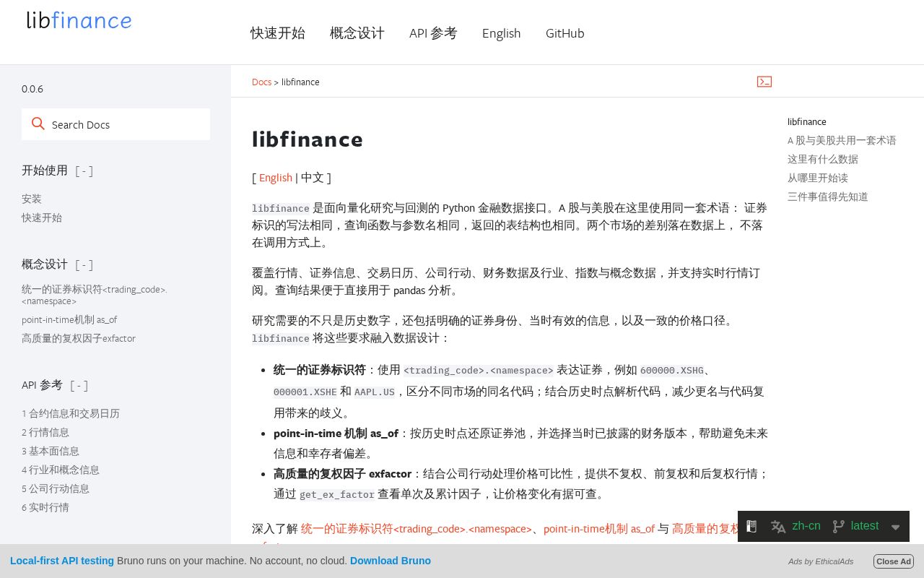This screenshot has height=578, width=924.
Task: Focus the Search Docs field
Action: (115, 124)
